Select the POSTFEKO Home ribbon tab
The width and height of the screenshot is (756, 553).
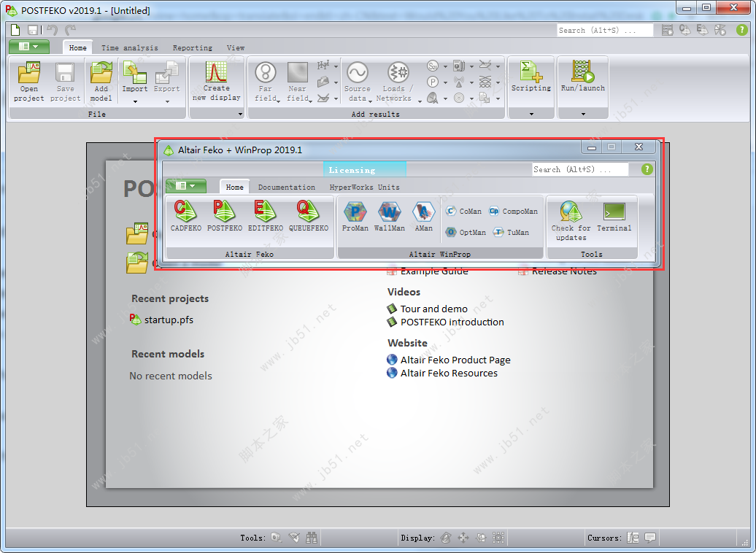77,47
